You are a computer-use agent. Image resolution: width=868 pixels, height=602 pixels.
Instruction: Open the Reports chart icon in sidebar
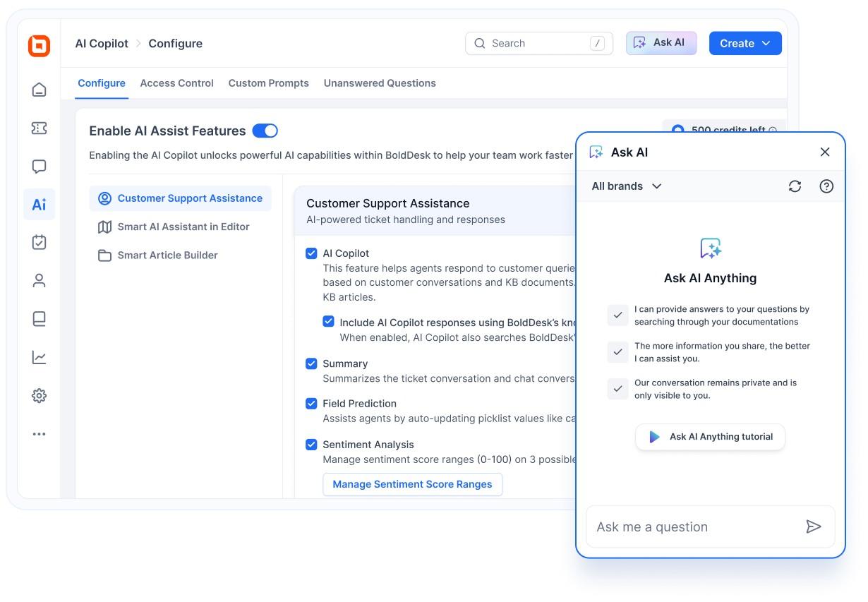click(40, 357)
